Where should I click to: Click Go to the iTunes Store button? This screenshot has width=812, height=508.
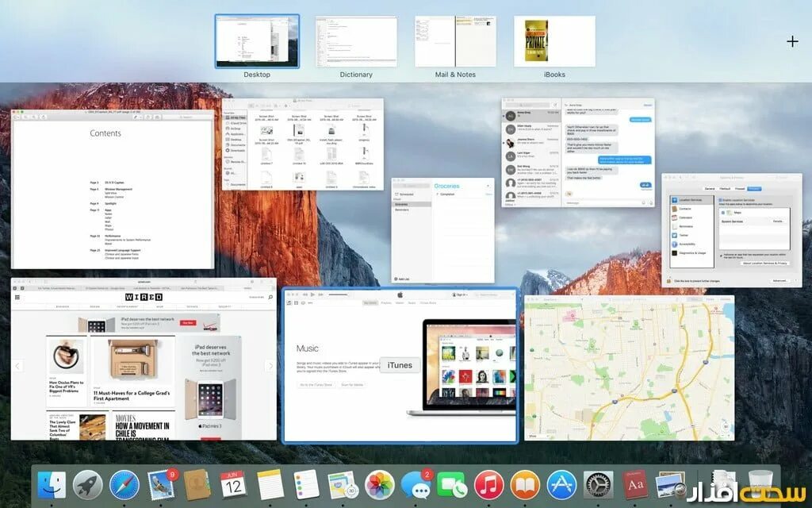(x=316, y=385)
